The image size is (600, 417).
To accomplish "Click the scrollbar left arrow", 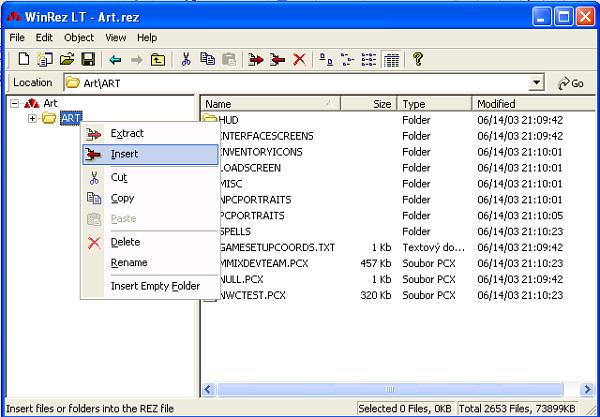I will (x=208, y=389).
